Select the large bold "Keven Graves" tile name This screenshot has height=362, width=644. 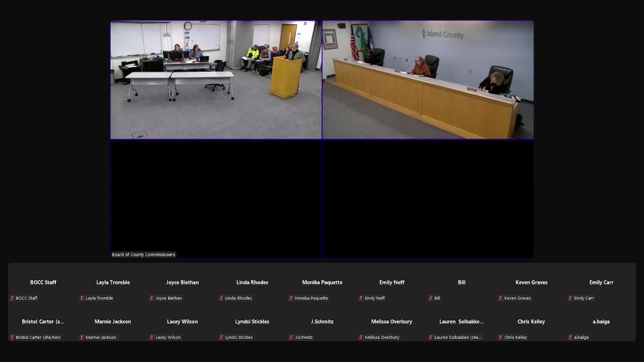[x=531, y=283]
